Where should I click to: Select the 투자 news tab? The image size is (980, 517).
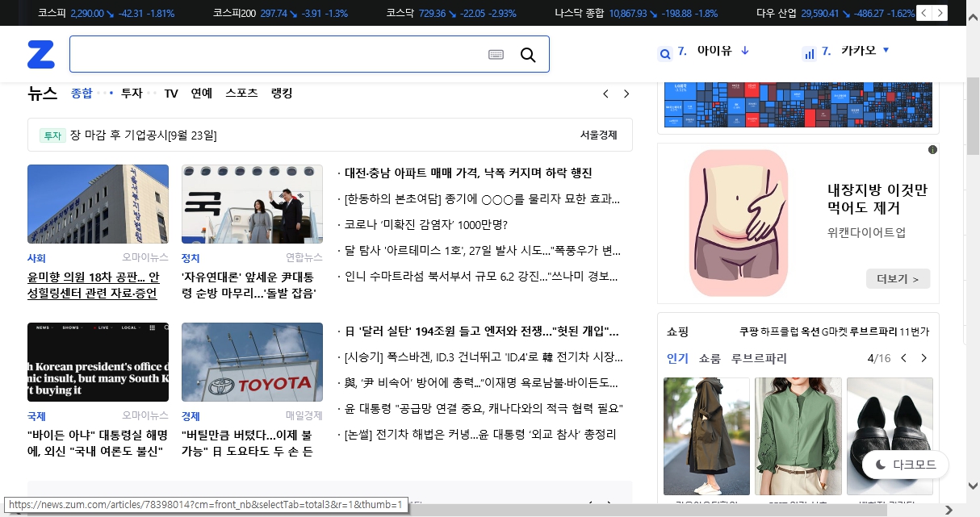(132, 94)
